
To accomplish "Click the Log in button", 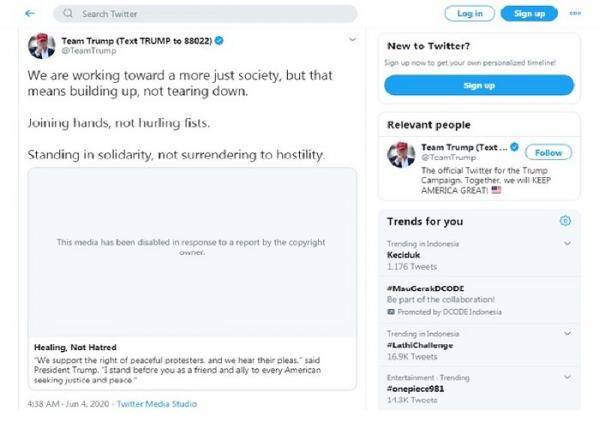I will [x=470, y=14].
